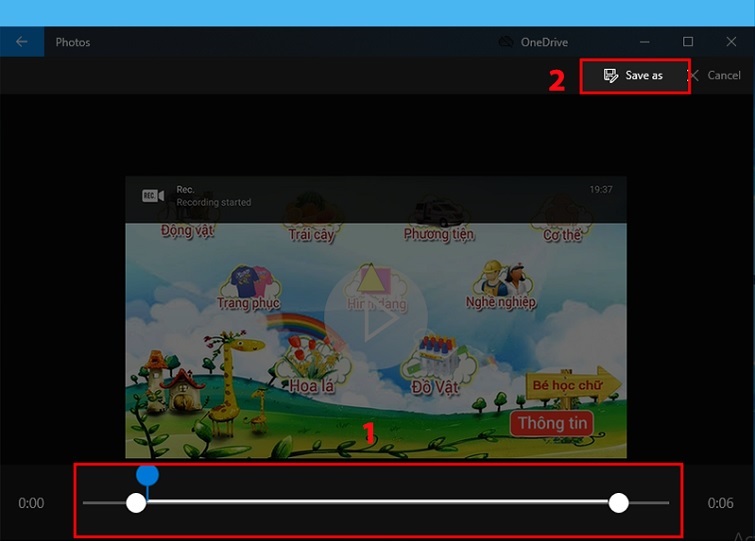
Task: Cancel the video trim
Action: [x=714, y=76]
